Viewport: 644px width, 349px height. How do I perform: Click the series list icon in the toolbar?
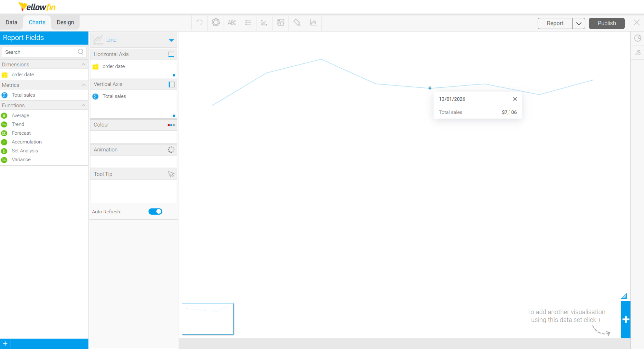click(248, 23)
